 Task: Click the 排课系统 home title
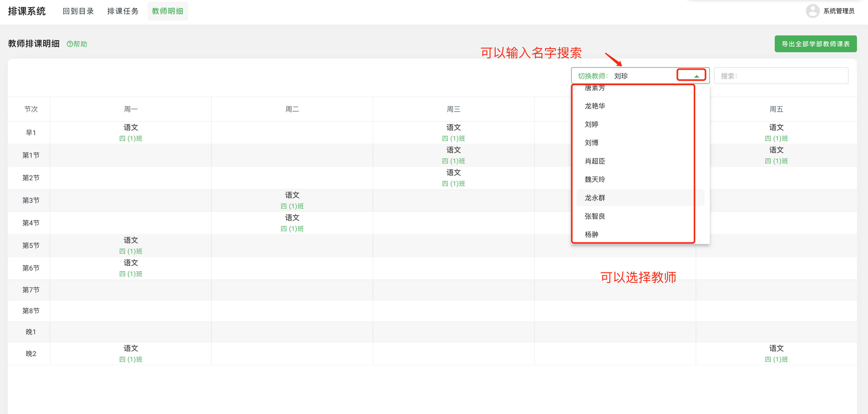point(27,11)
